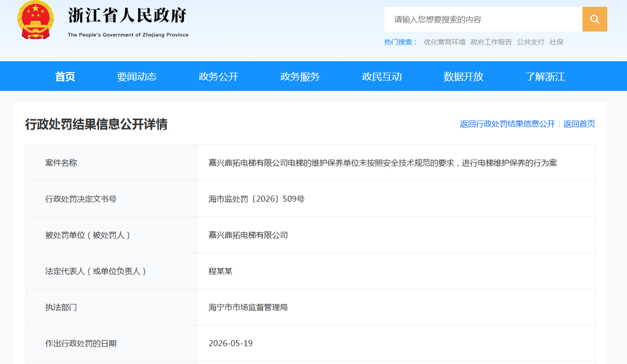The height and width of the screenshot is (364, 627).
Task: Click the national emblem logo
Action: click(x=35, y=20)
